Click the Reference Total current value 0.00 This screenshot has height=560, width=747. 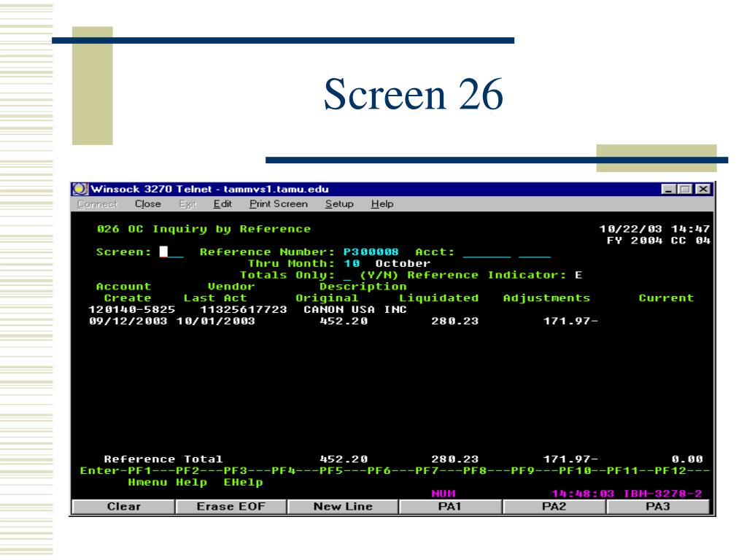pos(687,459)
